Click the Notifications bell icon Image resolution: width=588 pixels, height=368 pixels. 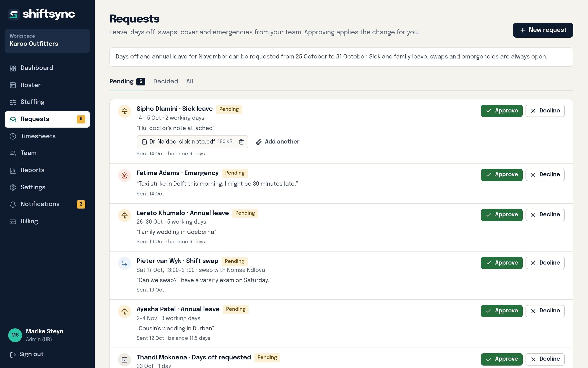13,204
